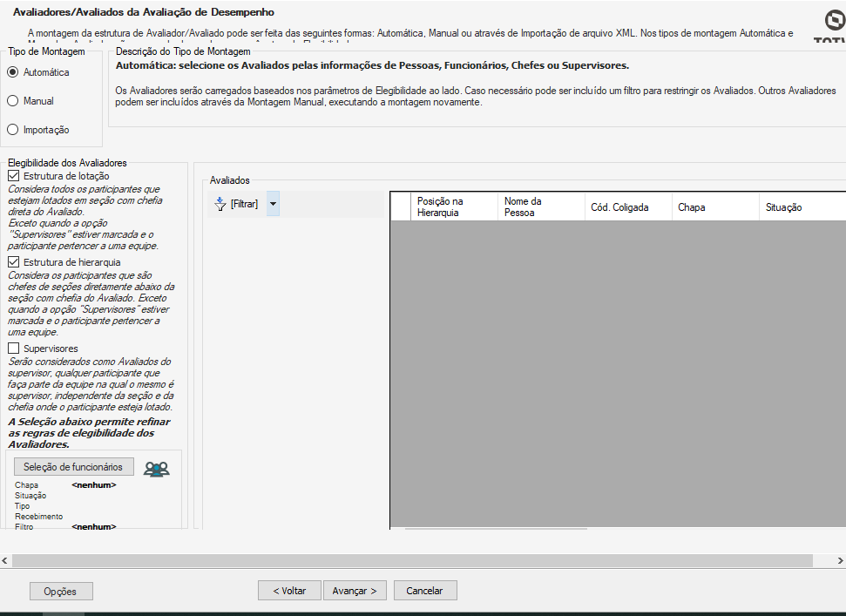Select the Importação radio option
Image resolution: width=846 pixels, height=616 pixels.
[13, 130]
